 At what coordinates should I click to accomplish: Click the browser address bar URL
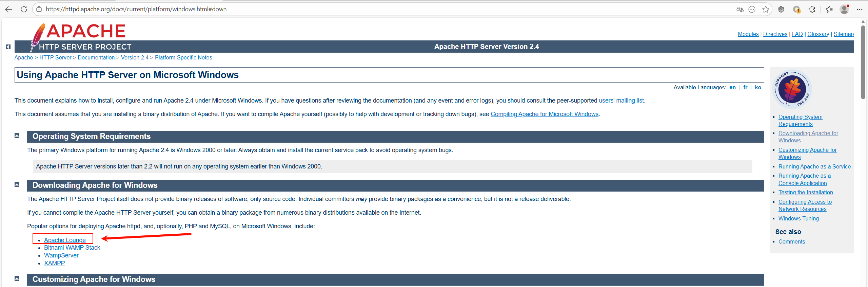(136, 9)
